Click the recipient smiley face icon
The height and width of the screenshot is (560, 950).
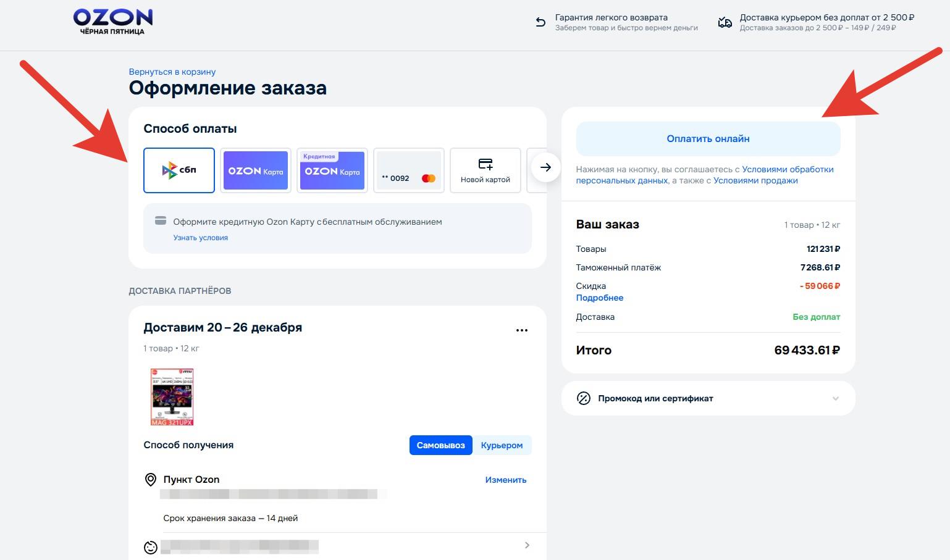click(151, 547)
